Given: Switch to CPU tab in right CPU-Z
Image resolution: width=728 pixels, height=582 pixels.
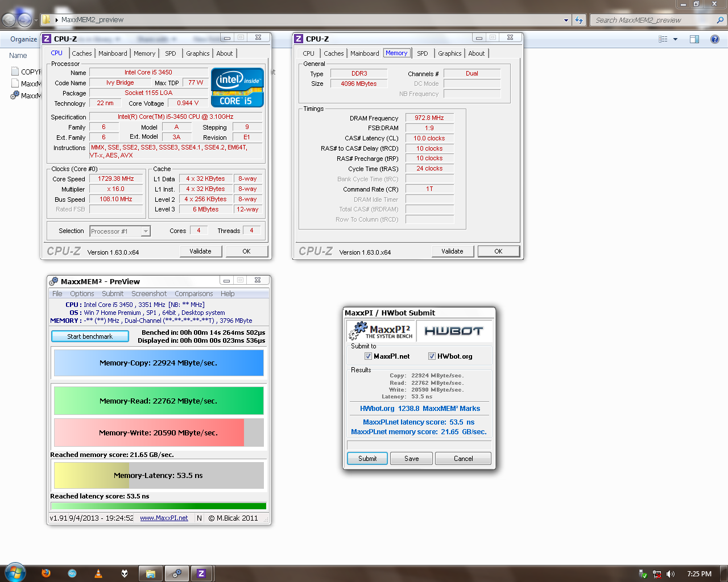Looking at the screenshot, I should (x=308, y=53).
